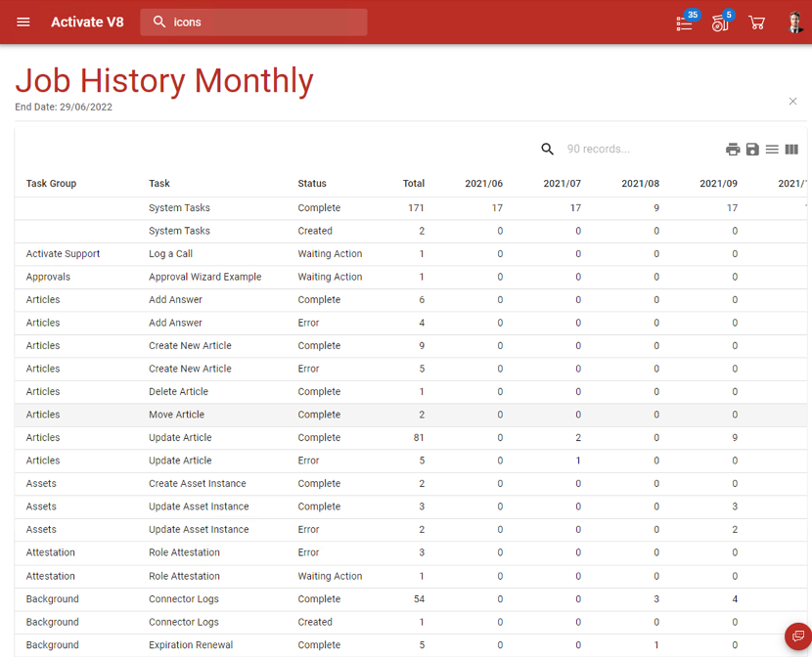Focus the top search field containing 'icons'

[x=253, y=22]
